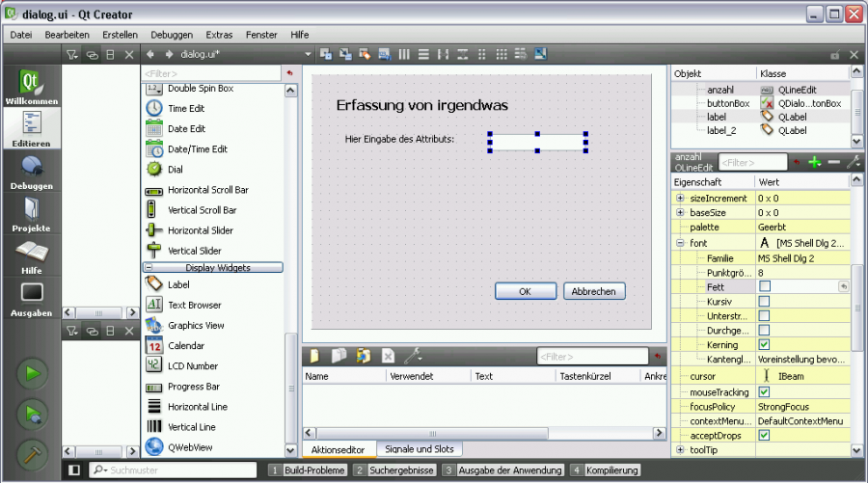Click green plus icon in property editor
This screenshot has height=483, width=868.
coord(814,163)
